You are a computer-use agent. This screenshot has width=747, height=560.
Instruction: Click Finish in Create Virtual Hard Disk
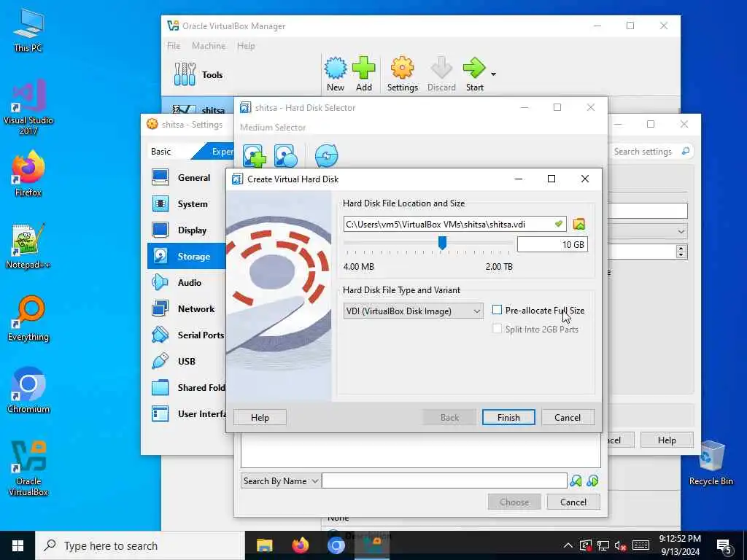(508, 417)
